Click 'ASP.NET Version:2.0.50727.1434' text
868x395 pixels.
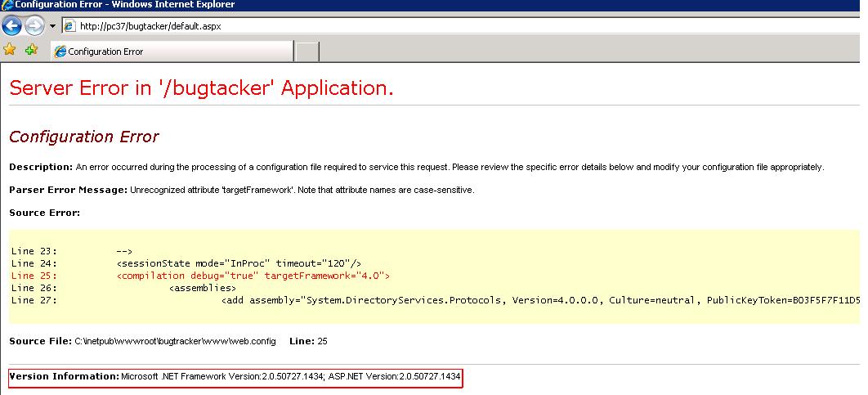click(x=394, y=376)
